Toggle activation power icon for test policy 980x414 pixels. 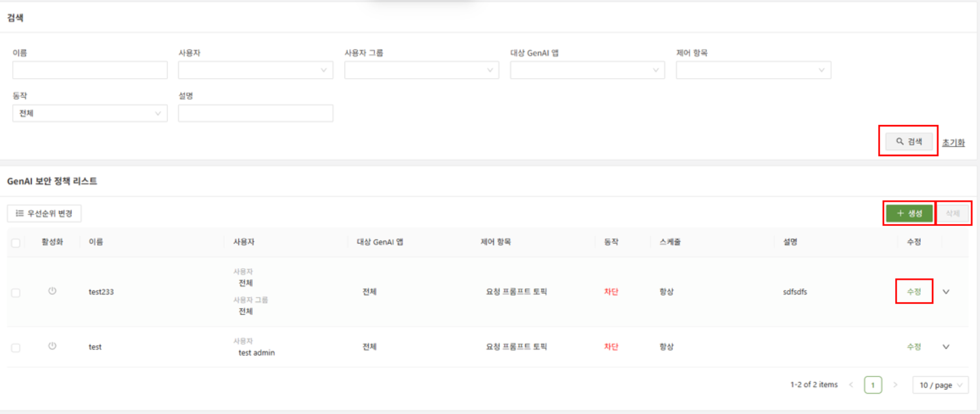(x=52, y=346)
